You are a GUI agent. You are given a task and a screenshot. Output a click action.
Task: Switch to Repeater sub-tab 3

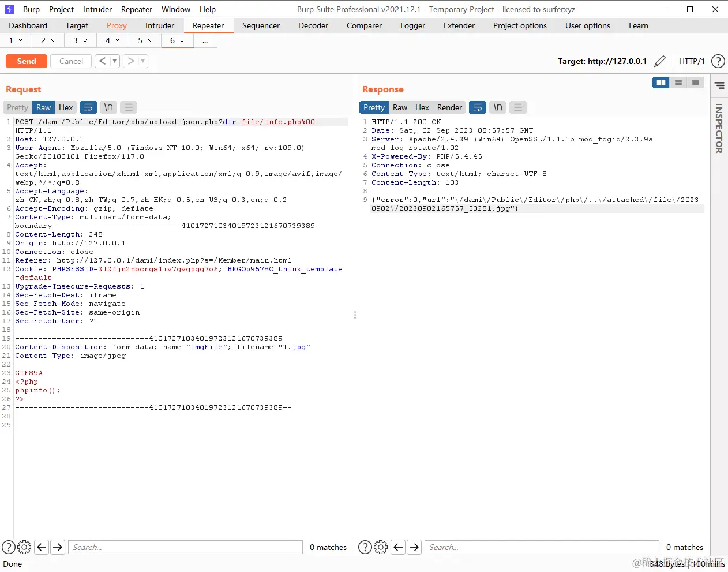click(x=76, y=40)
